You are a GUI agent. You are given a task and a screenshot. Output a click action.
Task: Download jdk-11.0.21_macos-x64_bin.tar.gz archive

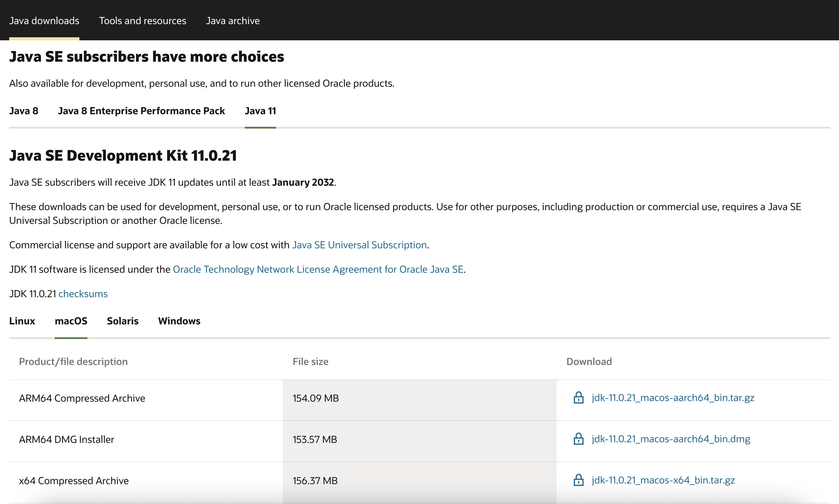click(663, 480)
